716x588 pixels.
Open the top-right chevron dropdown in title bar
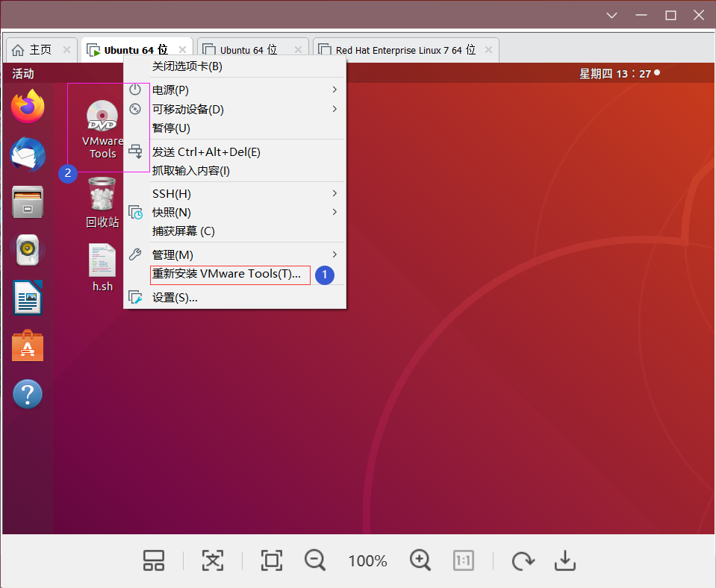coord(611,16)
